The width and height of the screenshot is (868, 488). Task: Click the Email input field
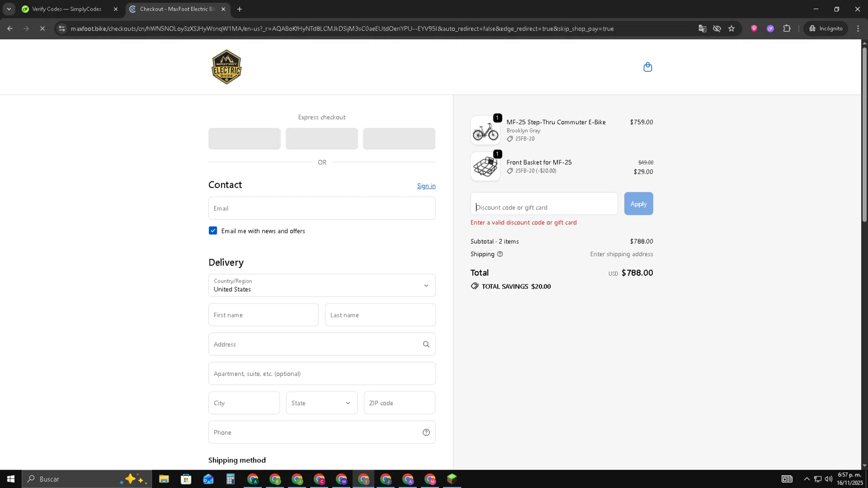322,208
